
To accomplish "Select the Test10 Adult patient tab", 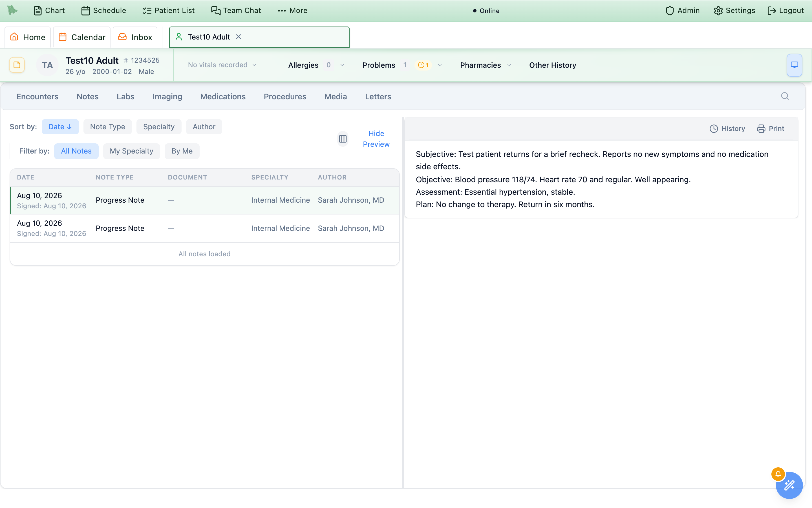I will pos(259,37).
